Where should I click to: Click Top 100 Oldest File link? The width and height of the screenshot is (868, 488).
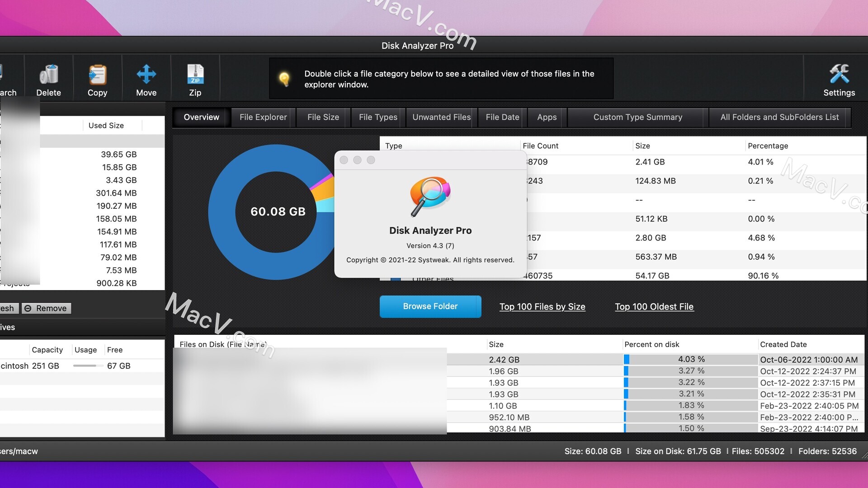(x=655, y=306)
